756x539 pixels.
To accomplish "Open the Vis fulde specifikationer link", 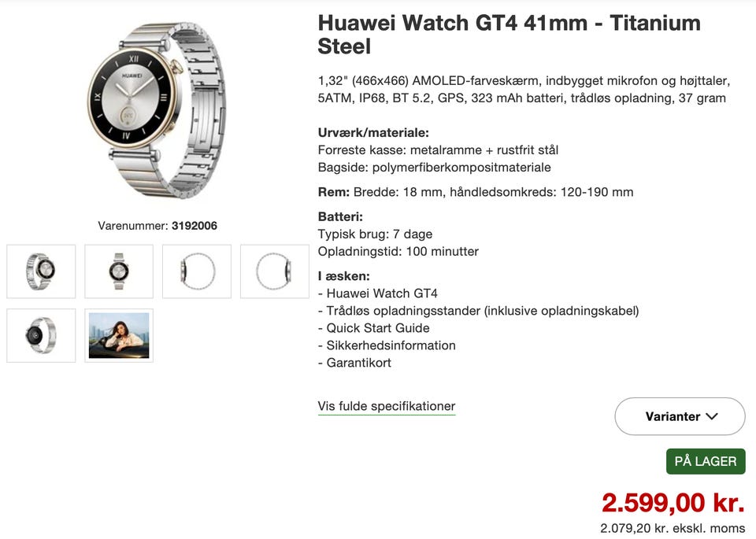I will [x=386, y=406].
